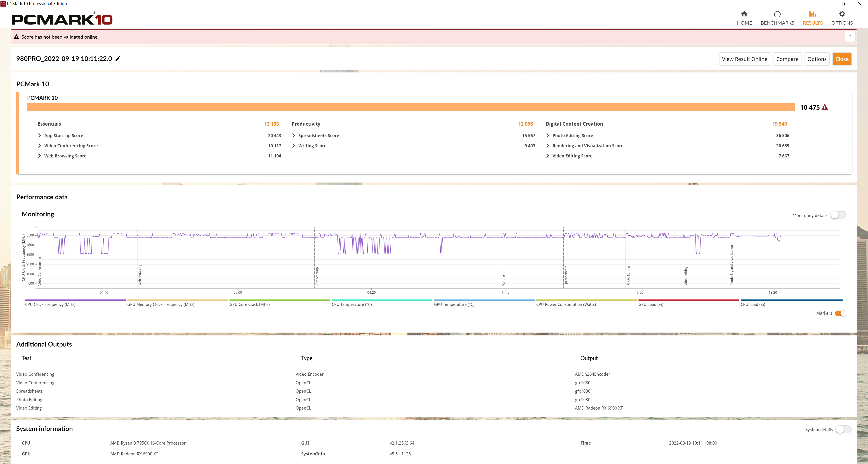The width and height of the screenshot is (868, 464).
Task: Click the orange Close button
Action: coord(842,59)
